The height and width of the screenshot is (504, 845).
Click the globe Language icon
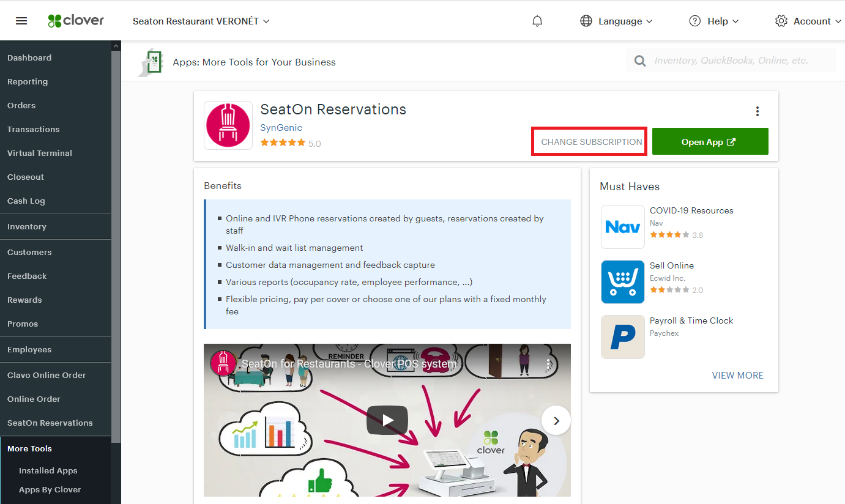(586, 21)
